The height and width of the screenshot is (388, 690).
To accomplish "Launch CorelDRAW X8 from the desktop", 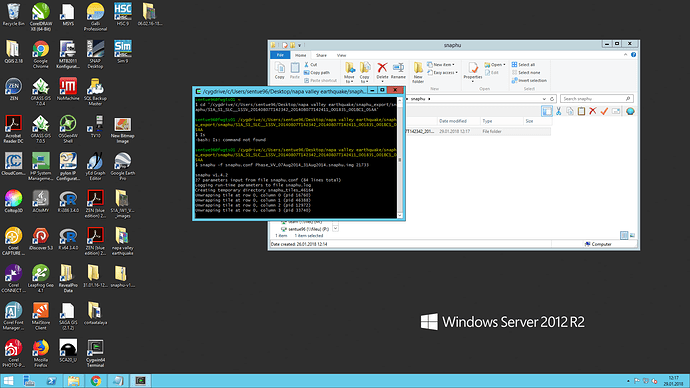I will tap(40, 17).
